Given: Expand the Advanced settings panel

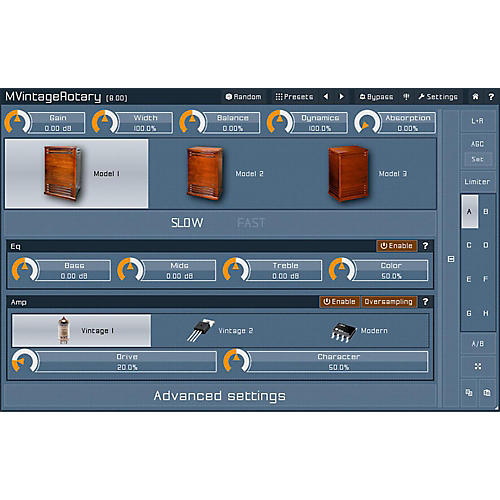Looking at the screenshot, I should [x=220, y=396].
